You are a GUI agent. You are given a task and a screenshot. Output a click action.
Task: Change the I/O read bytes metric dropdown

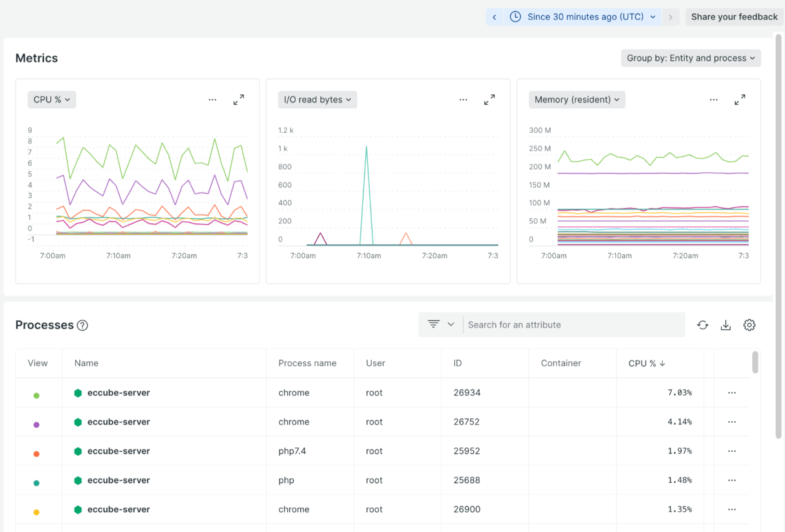(x=318, y=100)
